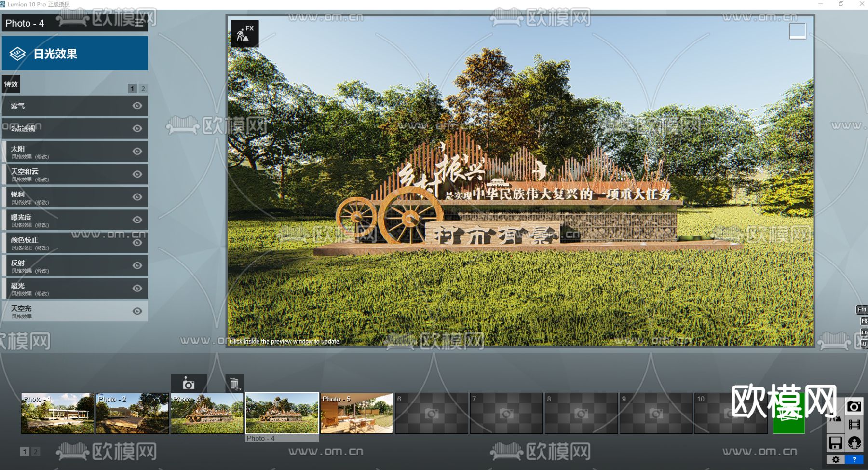
Task: Click empty photo slot 9
Action: (656, 413)
